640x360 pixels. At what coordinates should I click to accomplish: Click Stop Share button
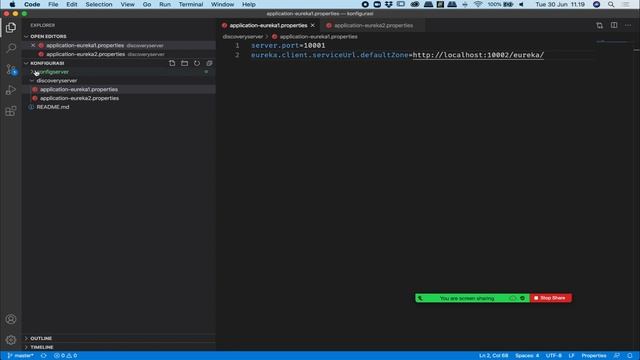click(550, 298)
